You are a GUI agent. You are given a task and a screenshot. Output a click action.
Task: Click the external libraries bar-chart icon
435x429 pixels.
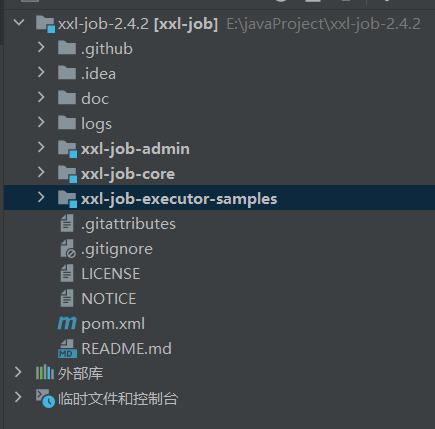[45, 373]
